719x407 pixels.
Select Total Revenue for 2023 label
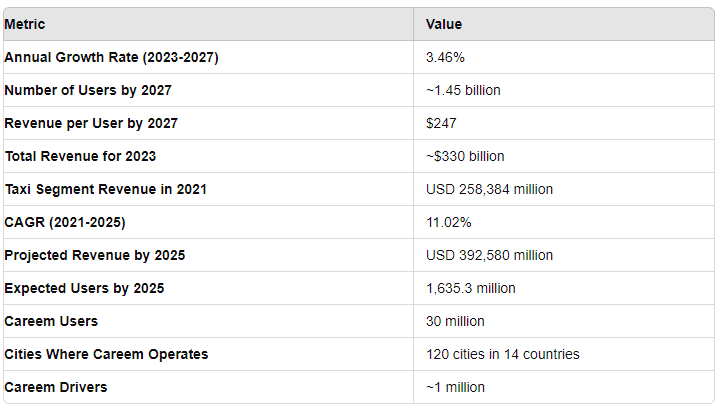(80, 156)
